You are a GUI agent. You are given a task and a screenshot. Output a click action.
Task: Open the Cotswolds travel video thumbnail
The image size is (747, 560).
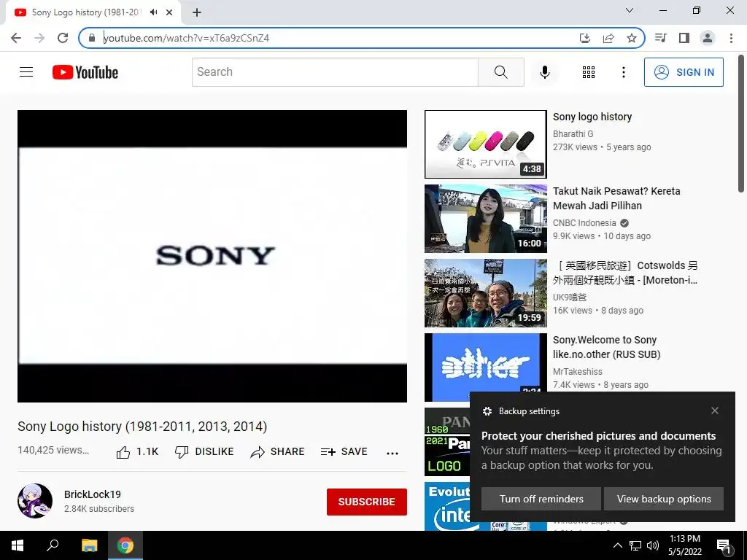coord(485,293)
